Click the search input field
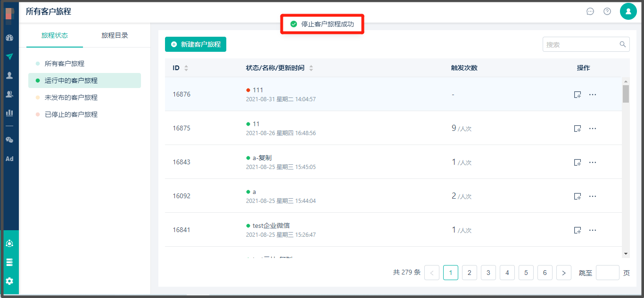The width and height of the screenshot is (644, 298). coord(581,45)
